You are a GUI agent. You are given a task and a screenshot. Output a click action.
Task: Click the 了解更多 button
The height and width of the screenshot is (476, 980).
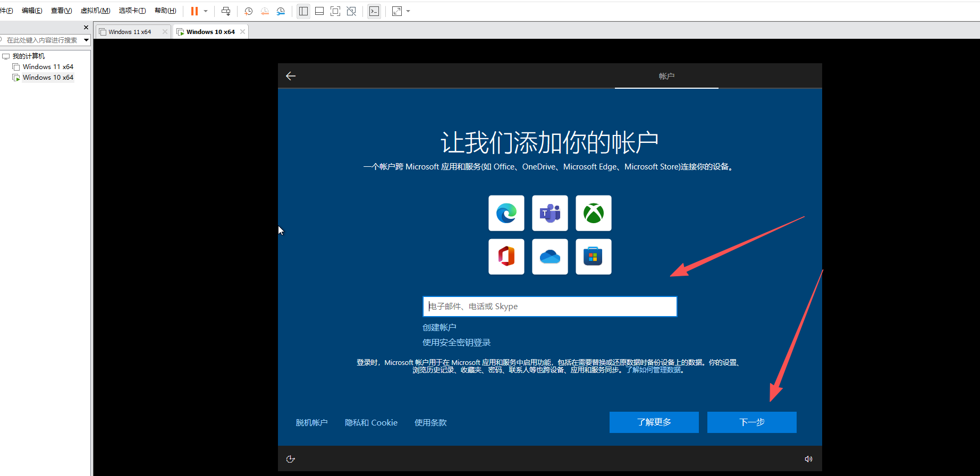[654, 422]
